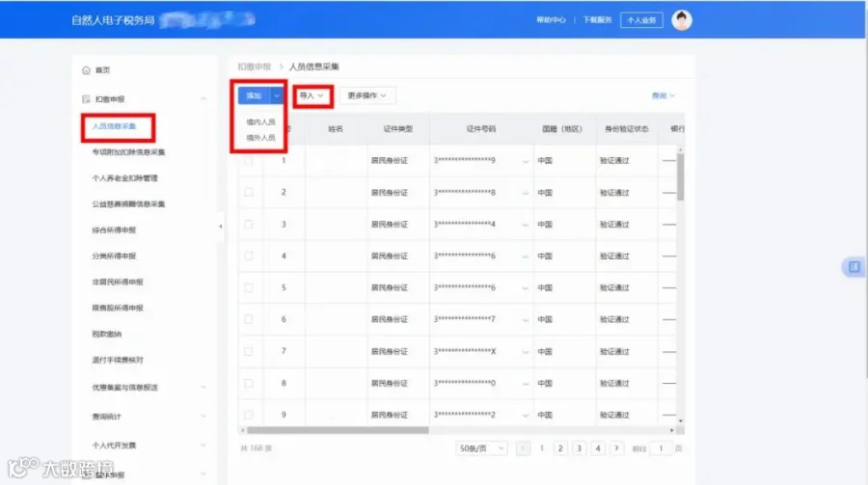Click the 扣缴申报 document icon in the sidebar
868x485 pixels.
[86, 99]
